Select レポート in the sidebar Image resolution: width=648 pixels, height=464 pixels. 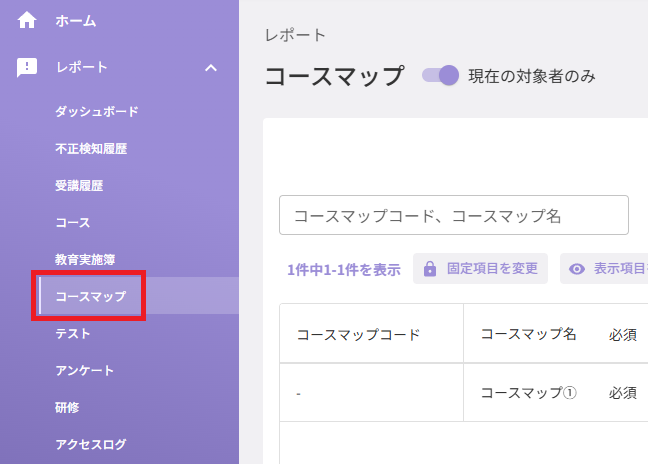[x=82, y=67]
